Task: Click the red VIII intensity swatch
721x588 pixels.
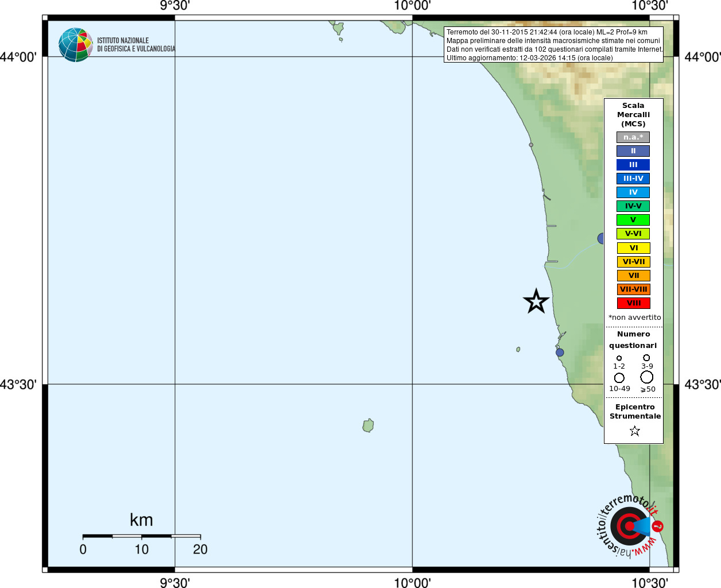Action: (x=633, y=303)
